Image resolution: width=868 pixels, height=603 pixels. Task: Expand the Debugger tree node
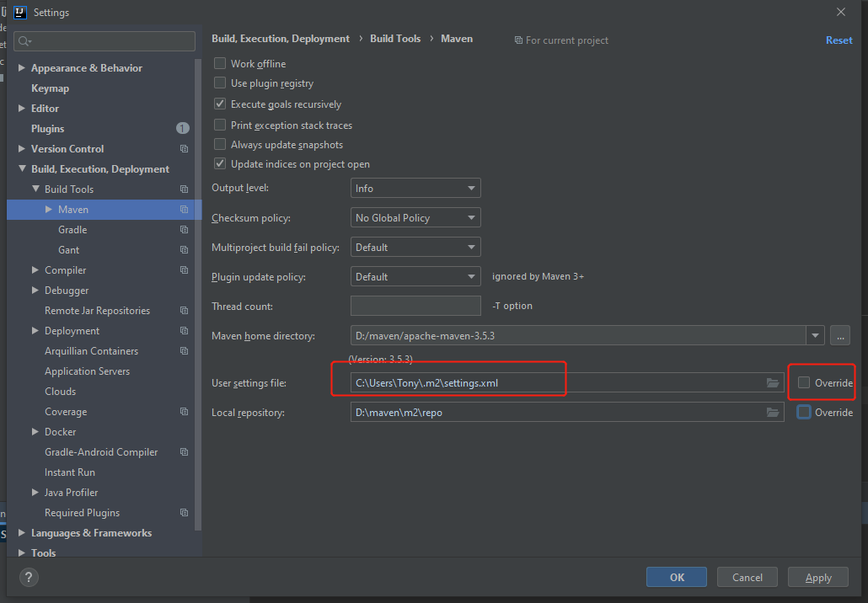tap(35, 291)
